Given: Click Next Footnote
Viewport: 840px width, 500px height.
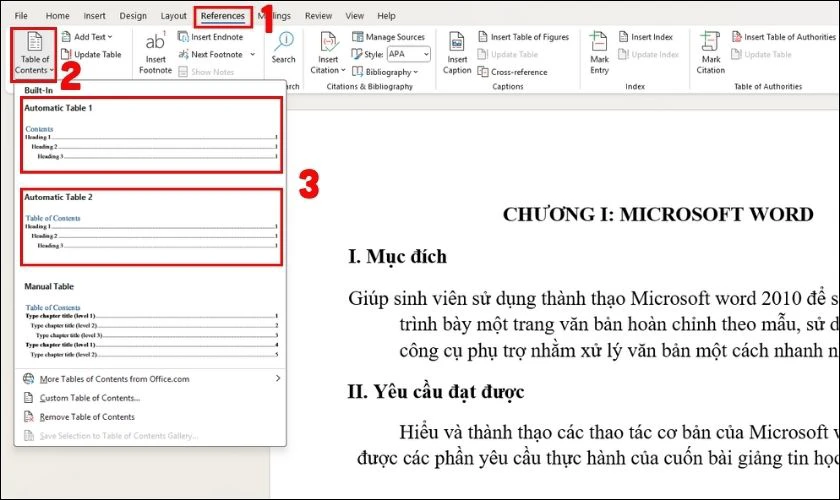Looking at the screenshot, I should tap(211, 54).
